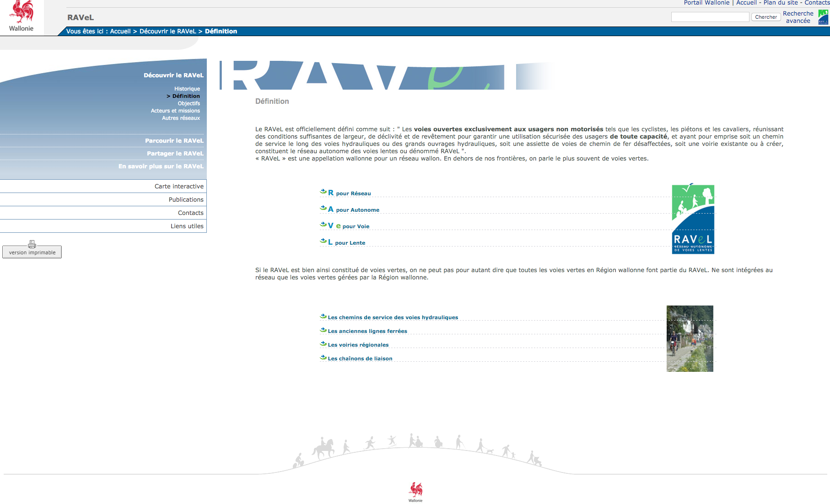
Task: Click the RAVeL site title in header
Action: point(81,17)
